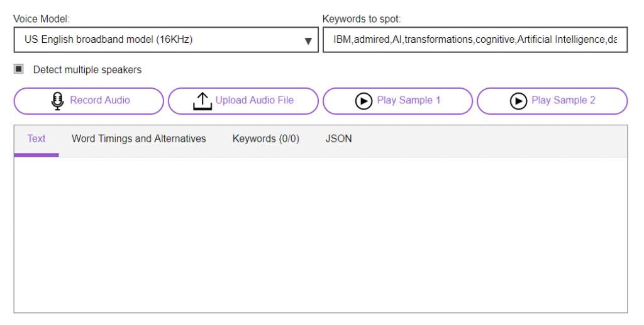The height and width of the screenshot is (325, 644).
Task: Start recording with the Record Audio button
Action: click(89, 101)
